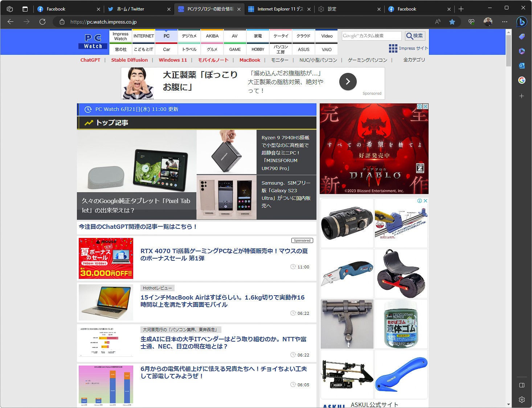Switch to the Internet Explorer 11 tab
The height and width of the screenshot is (408, 532).
279,9
